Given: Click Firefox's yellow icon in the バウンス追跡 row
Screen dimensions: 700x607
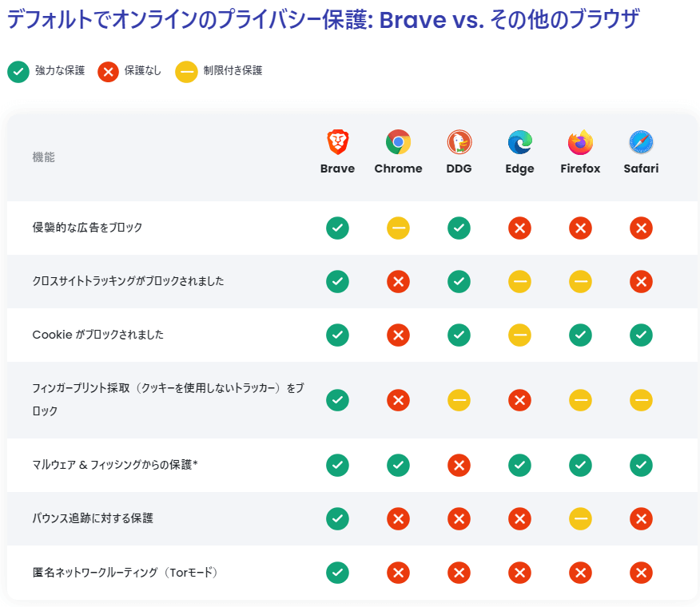Looking at the screenshot, I should 580,518.
